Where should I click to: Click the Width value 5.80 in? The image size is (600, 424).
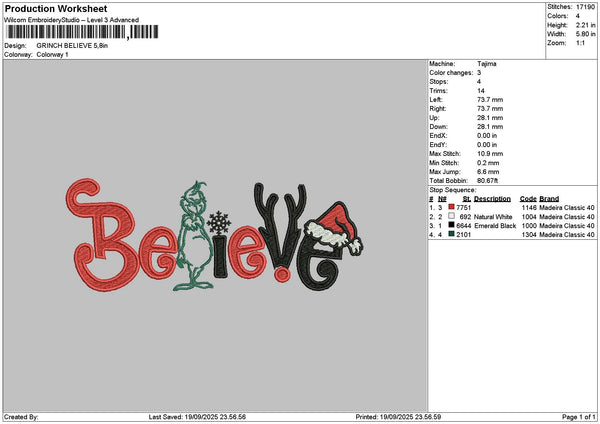(585, 34)
